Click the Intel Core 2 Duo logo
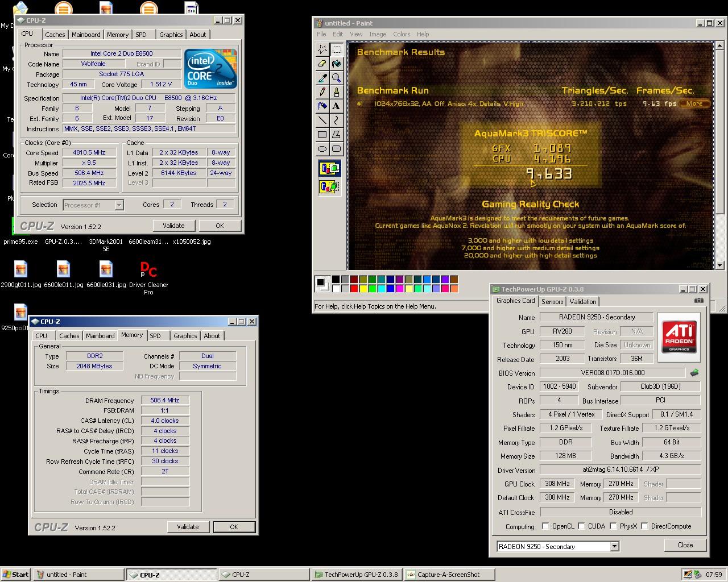728x582 pixels. click(x=210, y=69)
